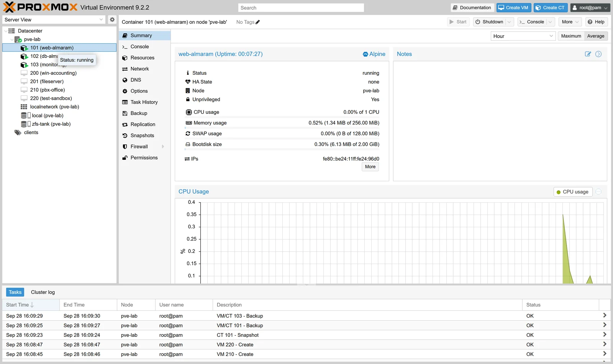The image size is (613, 364).
Task: Click the Node building icon
Action: point(188,91)
